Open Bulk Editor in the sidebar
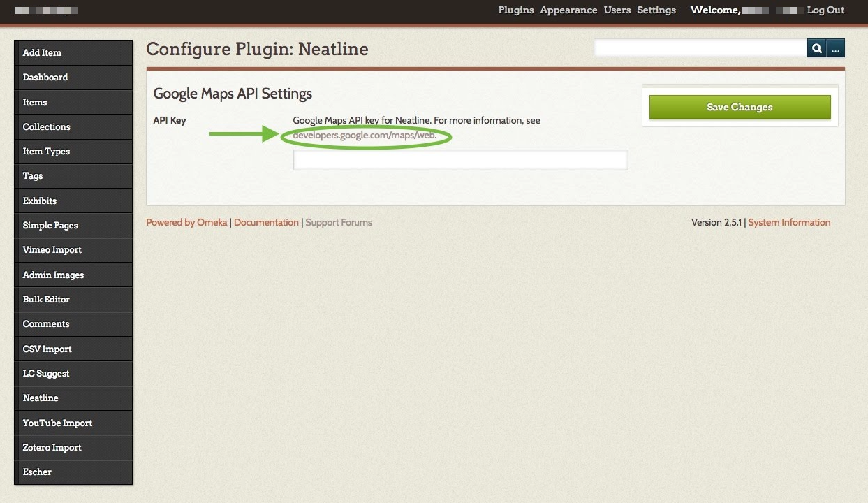 73,299
